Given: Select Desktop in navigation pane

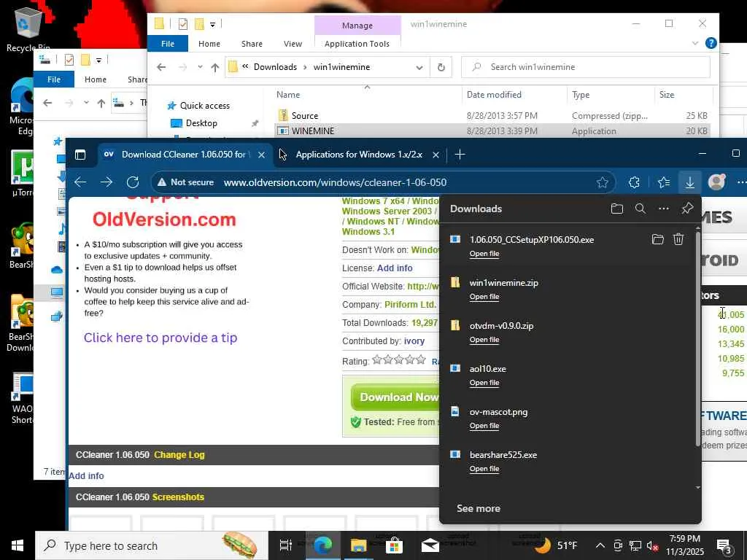Looking at the screenshot, I should (x=201, y=123).
